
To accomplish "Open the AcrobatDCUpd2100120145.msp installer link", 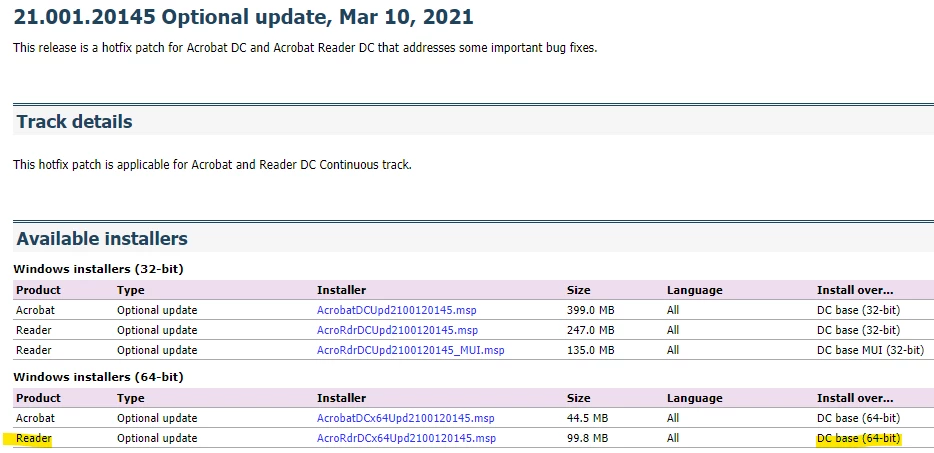I will point(397,310).
